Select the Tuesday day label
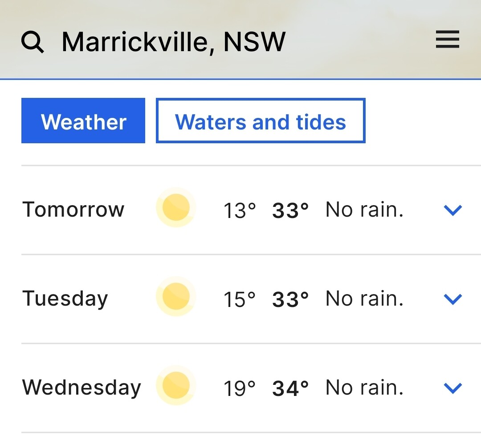The height and width of the screenshot is (448, 481). coord(65,299)
